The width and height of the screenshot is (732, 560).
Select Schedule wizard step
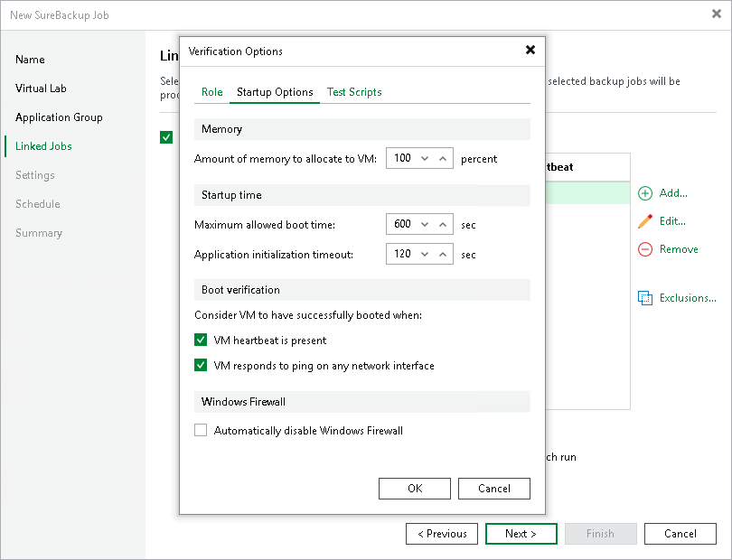(x=38, y=204)
